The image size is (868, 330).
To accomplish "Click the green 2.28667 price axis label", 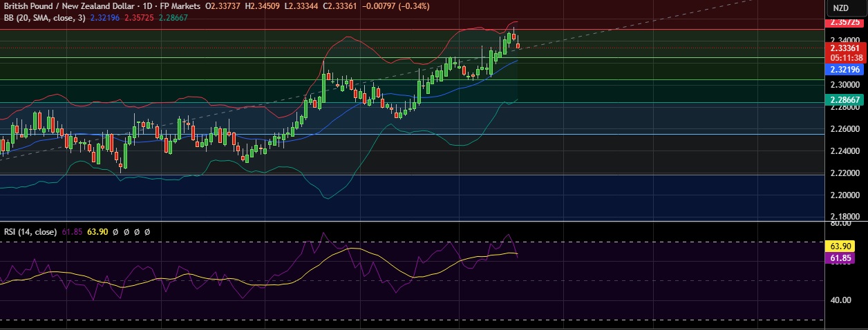I will (x=846, y=100).
